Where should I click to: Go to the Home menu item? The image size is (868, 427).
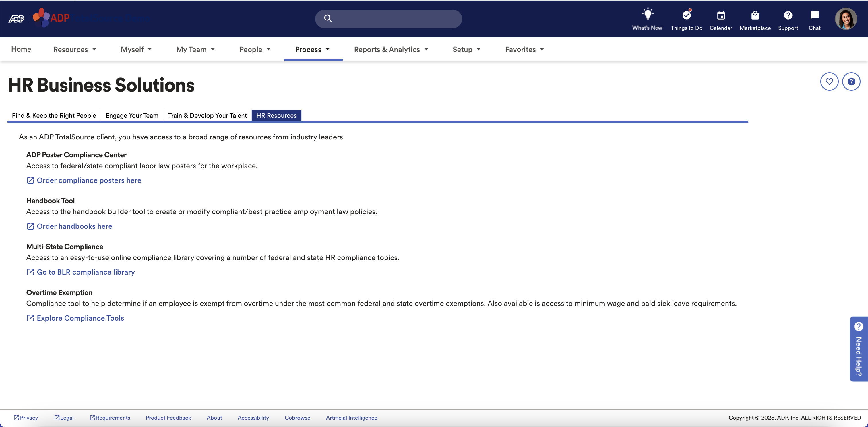[21, 49]
